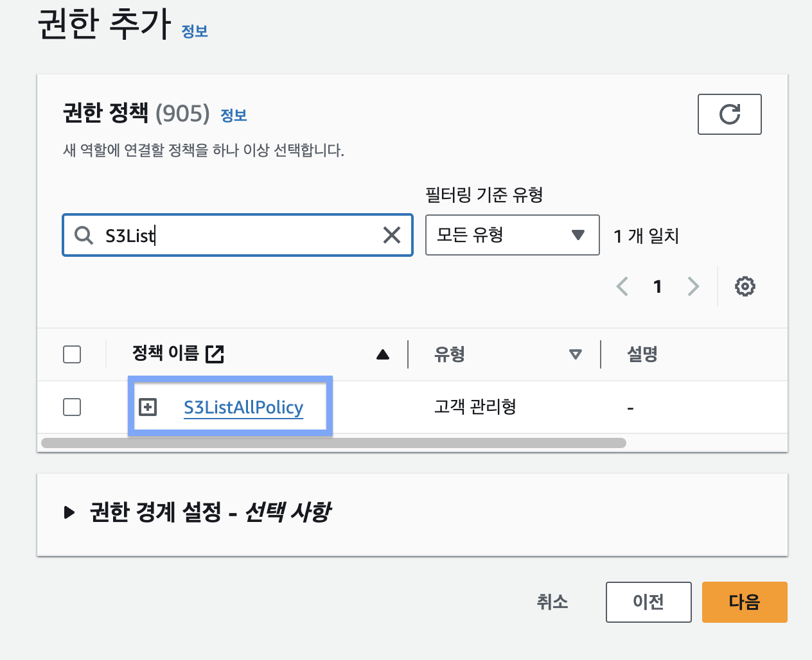The width and height of the screenshot is (812, 660).
Task: Clear the S3List search text
Action: click(391, 235)
